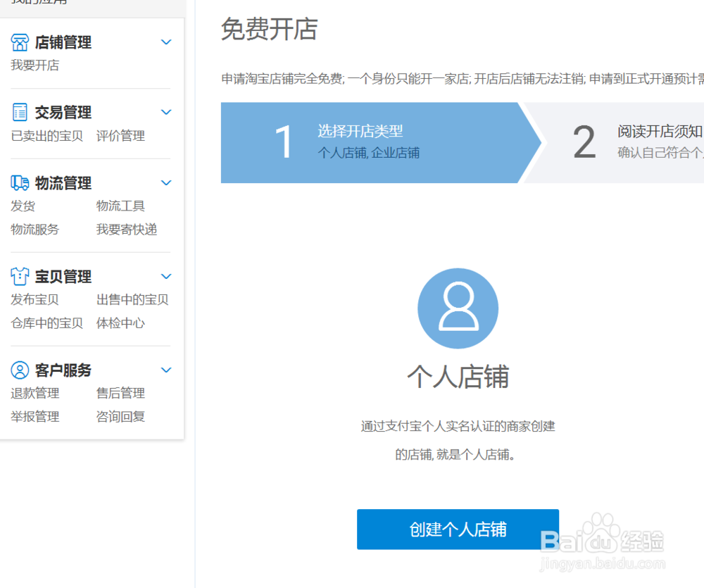This screenshot has width=704, height=588.
Task: Go to 我要开店 link
Action: (x=35, y=65)
